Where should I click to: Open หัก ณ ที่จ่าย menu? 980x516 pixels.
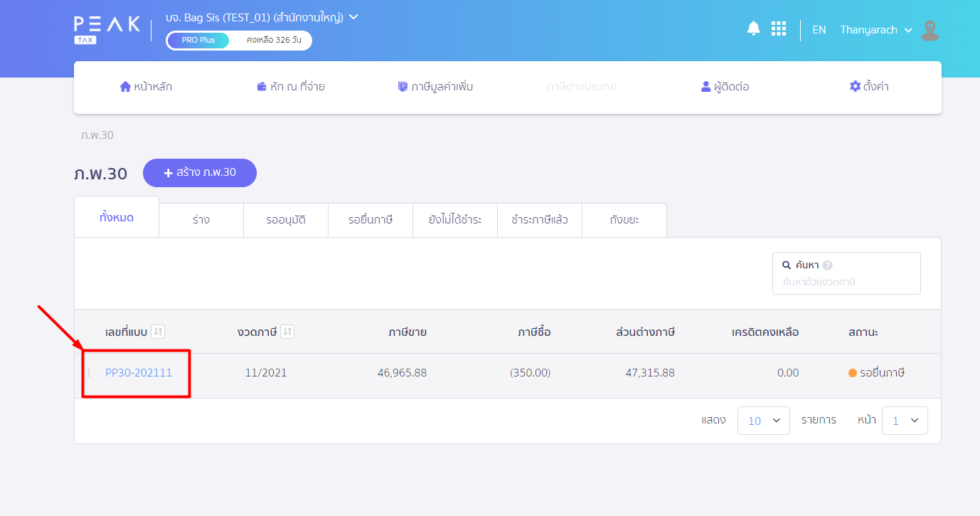291,87
